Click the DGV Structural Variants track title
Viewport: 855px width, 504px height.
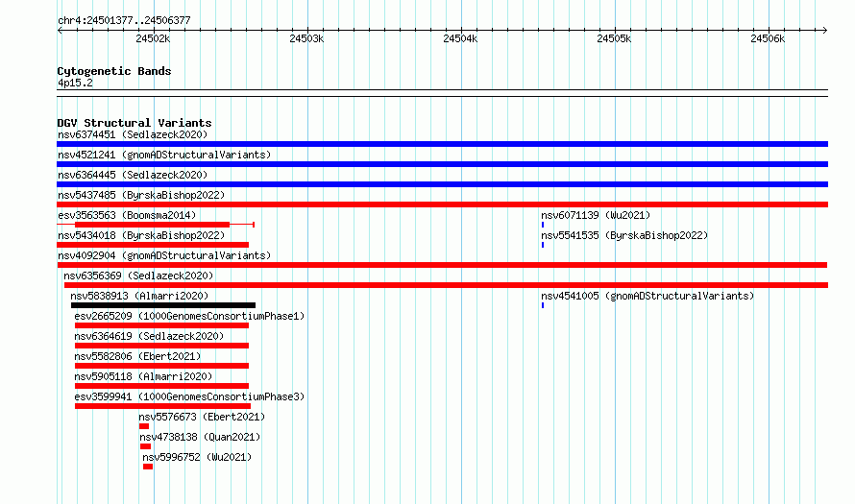click(134, 123)
